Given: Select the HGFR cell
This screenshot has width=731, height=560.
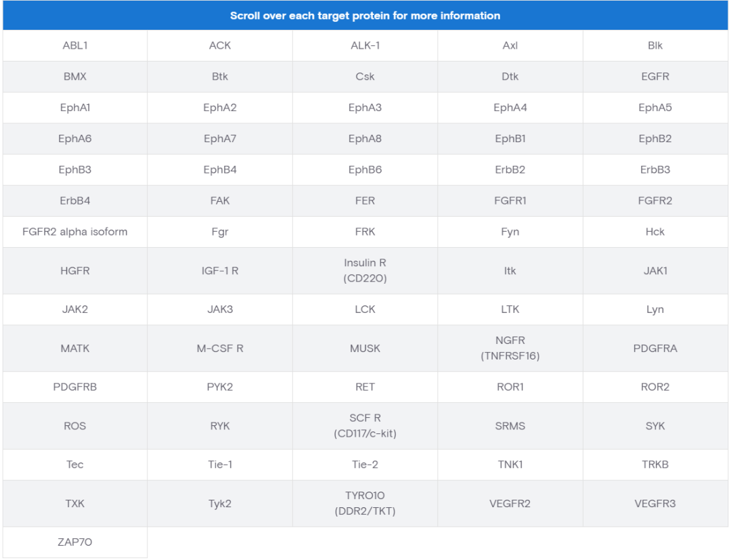Looking at the screenshot, I should (75, 271).
